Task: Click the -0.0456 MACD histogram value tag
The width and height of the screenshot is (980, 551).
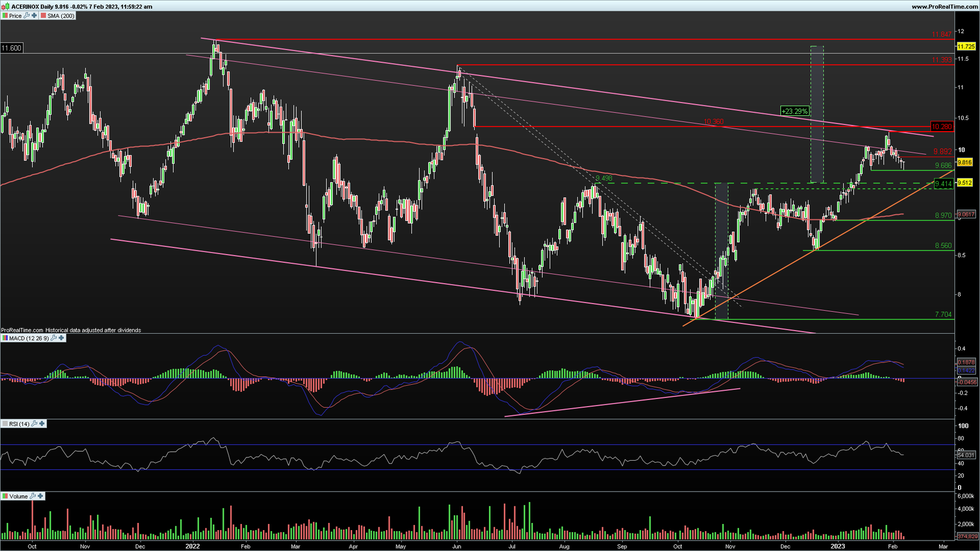Action: pyautogui.click(x=967, y=382)
